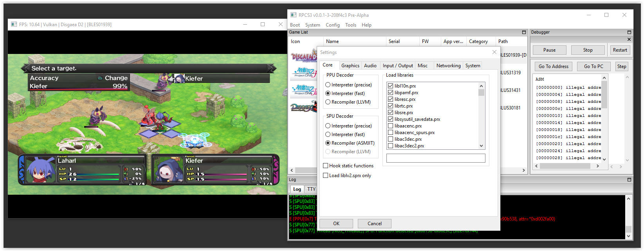Switch to Input / Output tab
Screen dimensions: 644x251
coord(398,66)
